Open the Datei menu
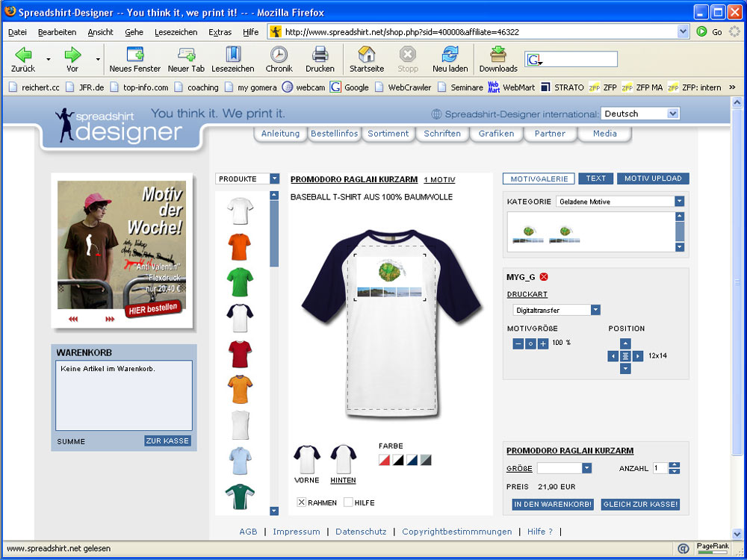Image resolution: width=747 pixels, height=560 pixels. pyautogui.click(x=18, y=32)
